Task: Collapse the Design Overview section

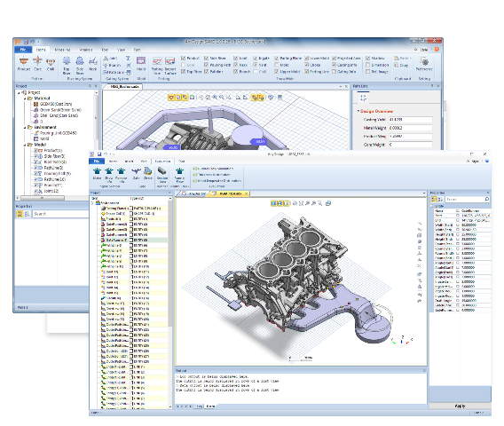Action: point(358,111)
